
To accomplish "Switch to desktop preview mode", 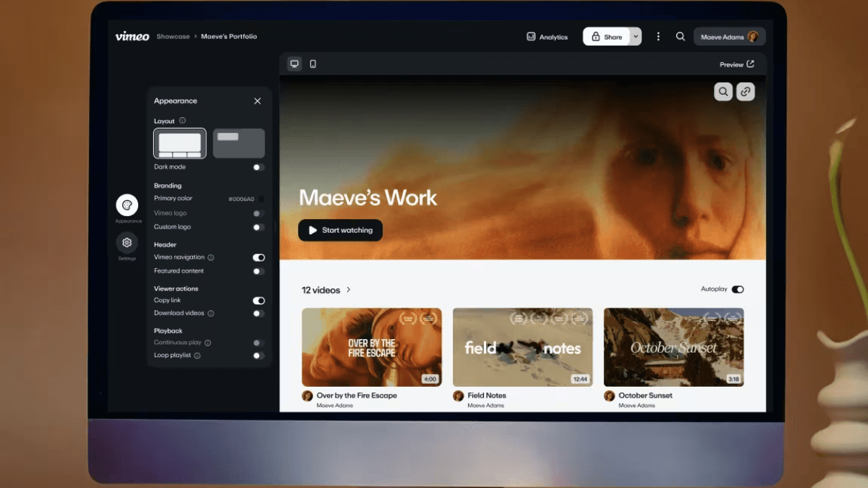I will 294,64.
